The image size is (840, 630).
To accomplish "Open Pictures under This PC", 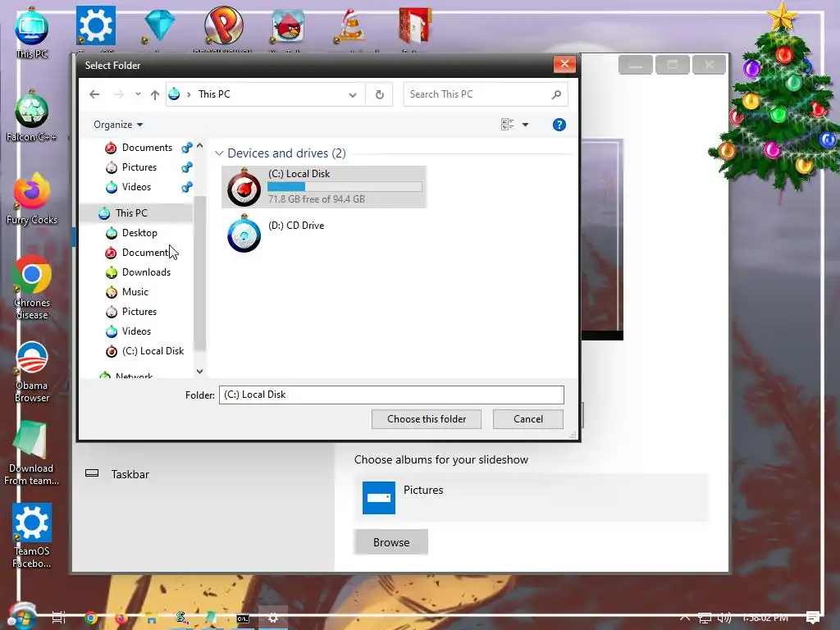I will 139,312.
